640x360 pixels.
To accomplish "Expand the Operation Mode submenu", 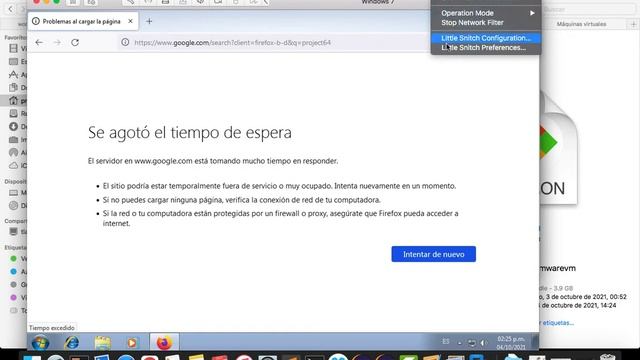I will point(486,13).
